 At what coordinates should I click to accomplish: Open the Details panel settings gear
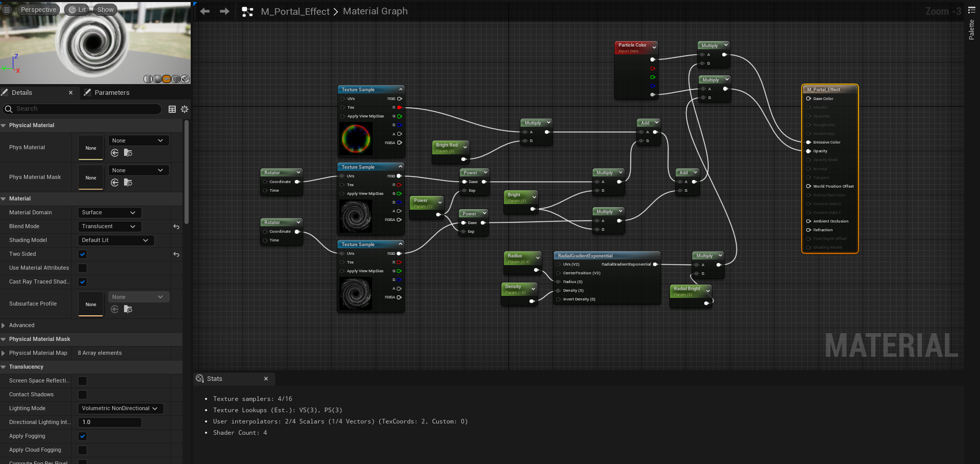tap(185, 109)
